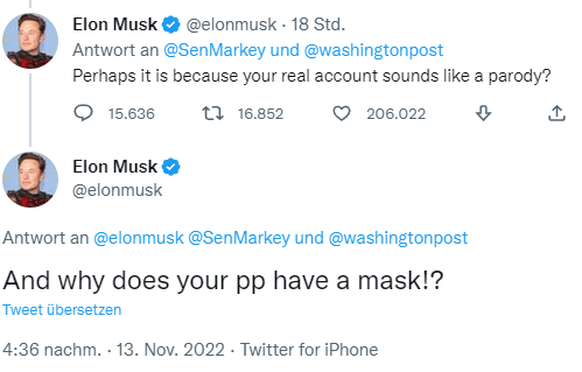Click the downvote arrow icon
582x372 pixels.
(483, 113)
